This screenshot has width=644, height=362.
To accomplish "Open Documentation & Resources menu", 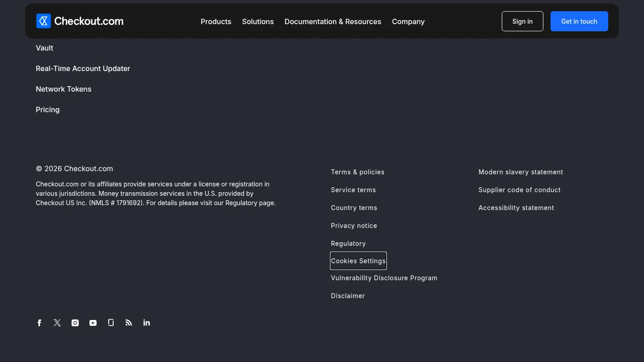I will click(333, 21).
